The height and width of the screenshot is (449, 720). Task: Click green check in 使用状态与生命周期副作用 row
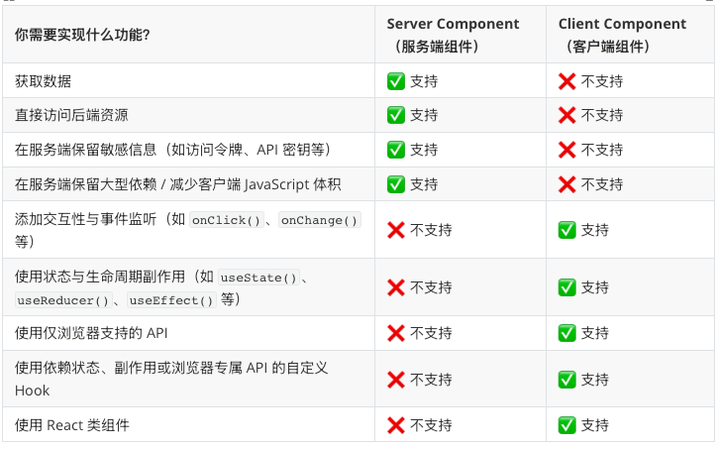tap(567, 288)
